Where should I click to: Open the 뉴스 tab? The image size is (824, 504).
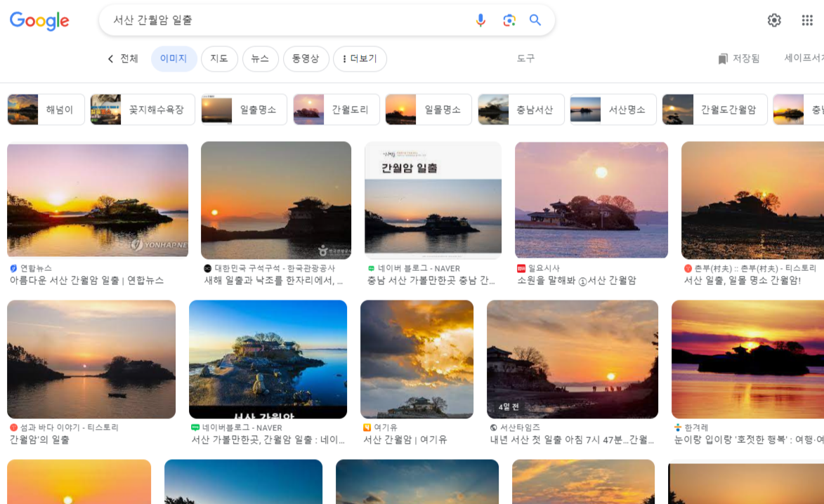coord(260,58)
